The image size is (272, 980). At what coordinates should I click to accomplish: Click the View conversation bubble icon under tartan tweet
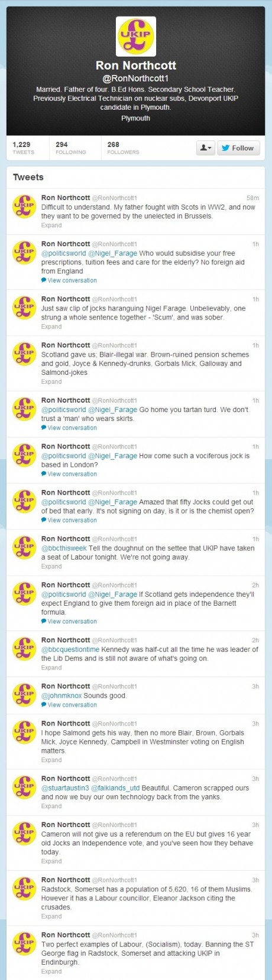[44, 428]
